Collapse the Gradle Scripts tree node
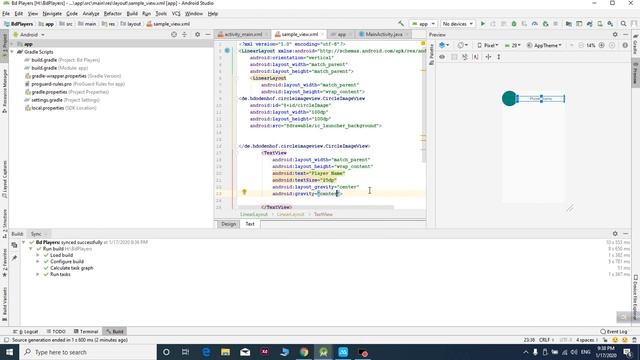Screen dimensions: 640x360 12,52
